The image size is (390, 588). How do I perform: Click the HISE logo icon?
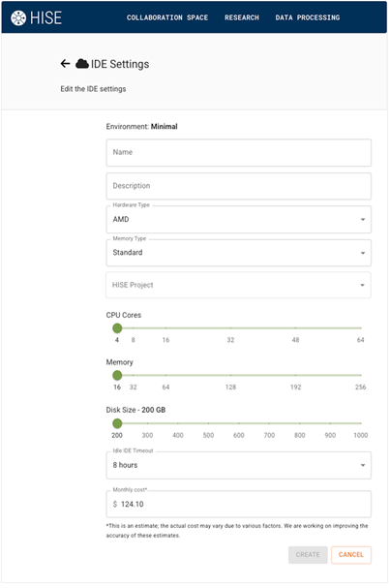18,17
